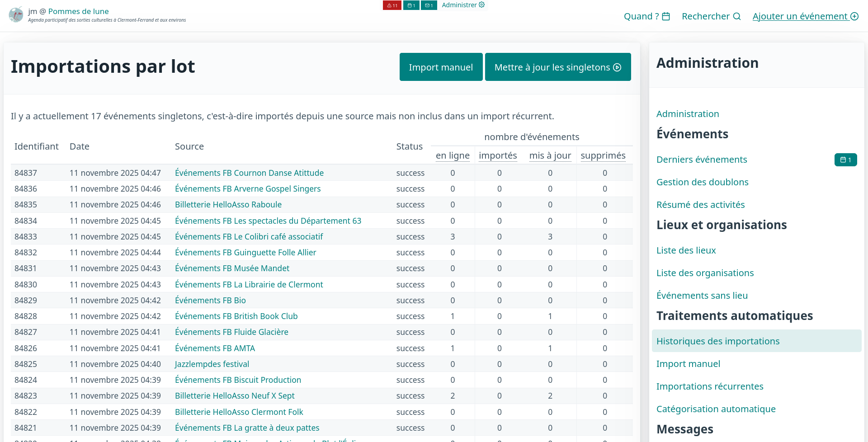Open Historiques des importations in sidebar
Viewport: 868px width, 442px height.
(718, 341)
